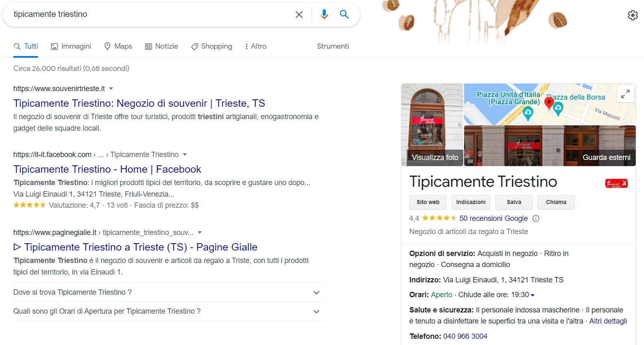
Task: Open dropdown arrow next to Facebook result URL
Action: point(185,155)
